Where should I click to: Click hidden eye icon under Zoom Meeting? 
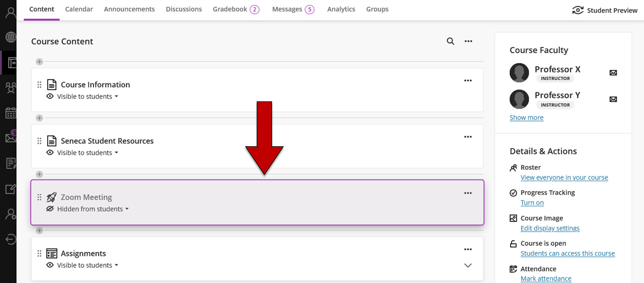click(x=50, y=209)
